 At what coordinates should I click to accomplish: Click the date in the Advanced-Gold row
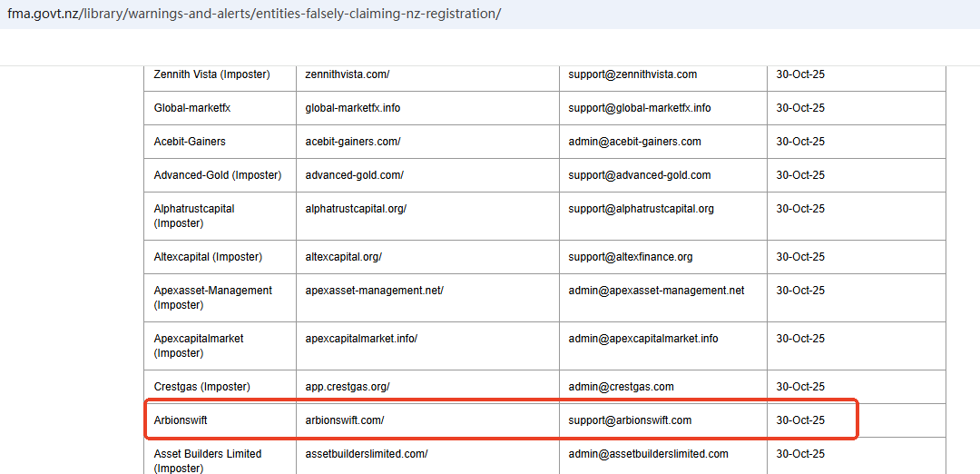pos(800,175)
